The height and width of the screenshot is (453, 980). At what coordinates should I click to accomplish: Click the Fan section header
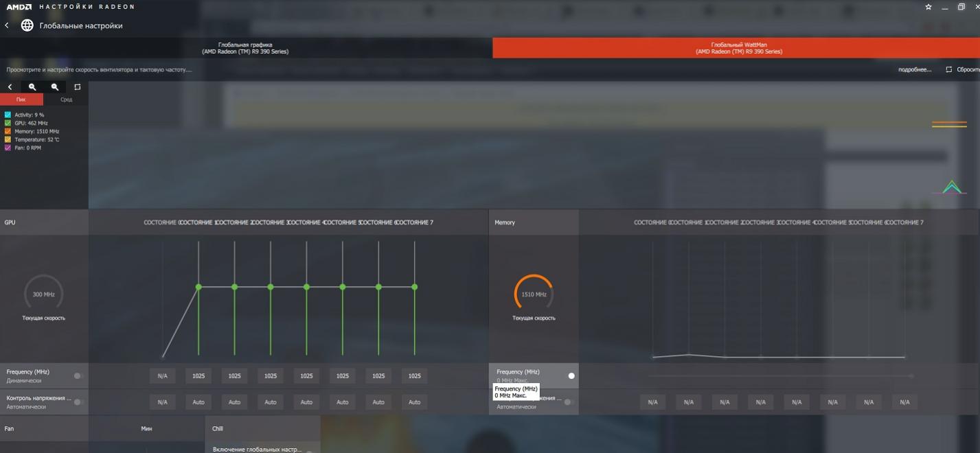[x=9, y=428]
